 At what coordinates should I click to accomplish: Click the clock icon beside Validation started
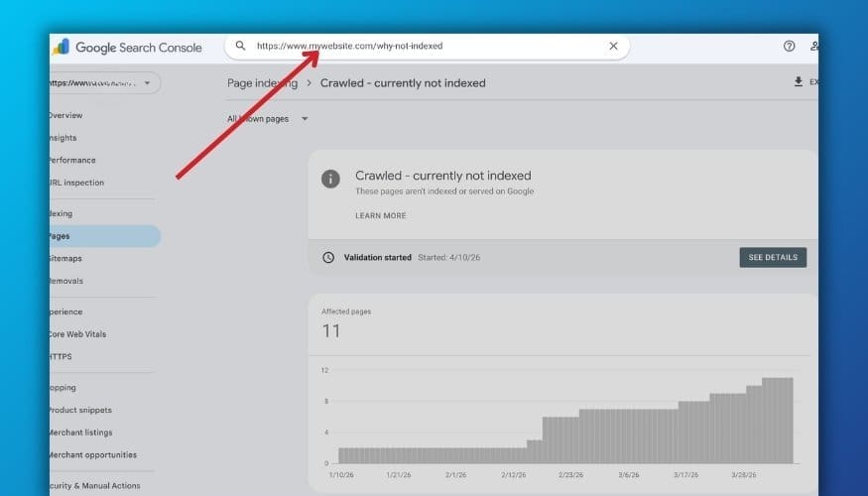pyautogui.click(x=328, y=257)
